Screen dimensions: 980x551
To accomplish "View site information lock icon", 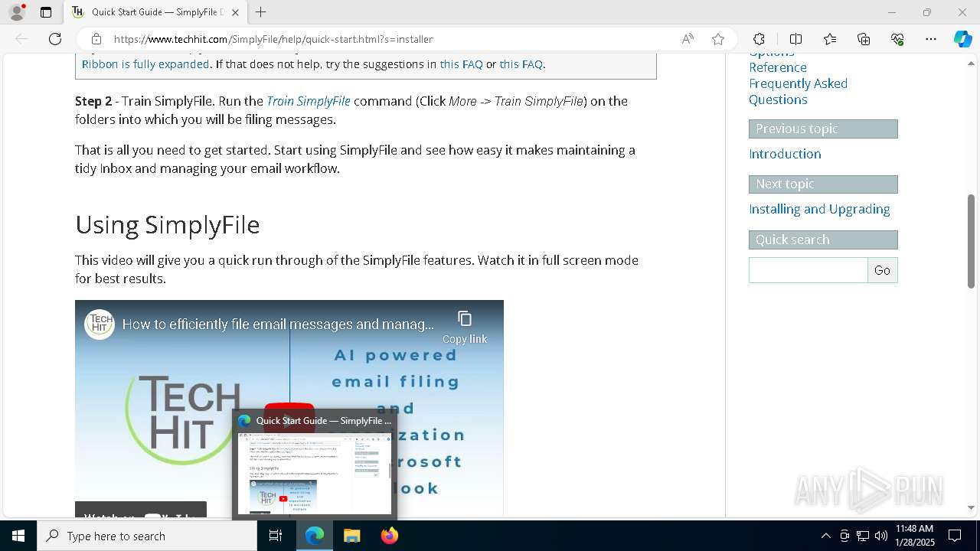I will coord(96,39).
